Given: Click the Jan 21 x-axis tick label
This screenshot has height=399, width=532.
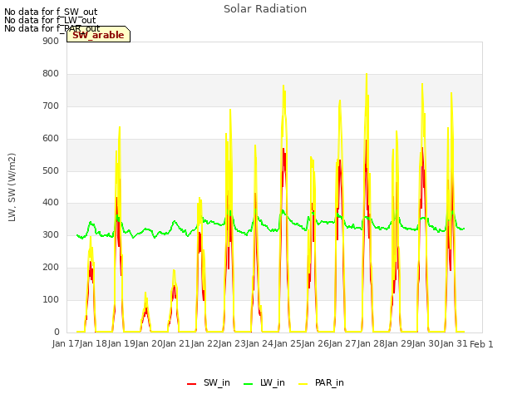Looking at the screenshot, I should point(177,344).
